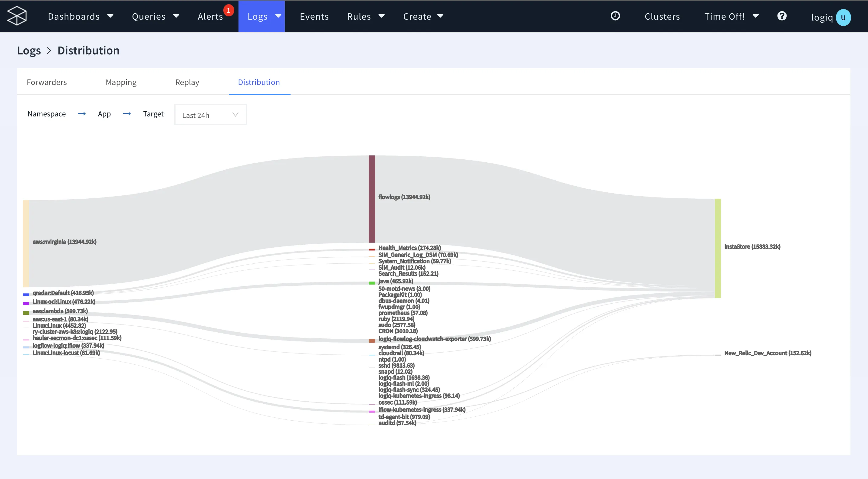Click the hauler-secmon-dc1:ossec (111.59k) label
868x479 pixels.
pyautogui.click(x=77, y=338)
